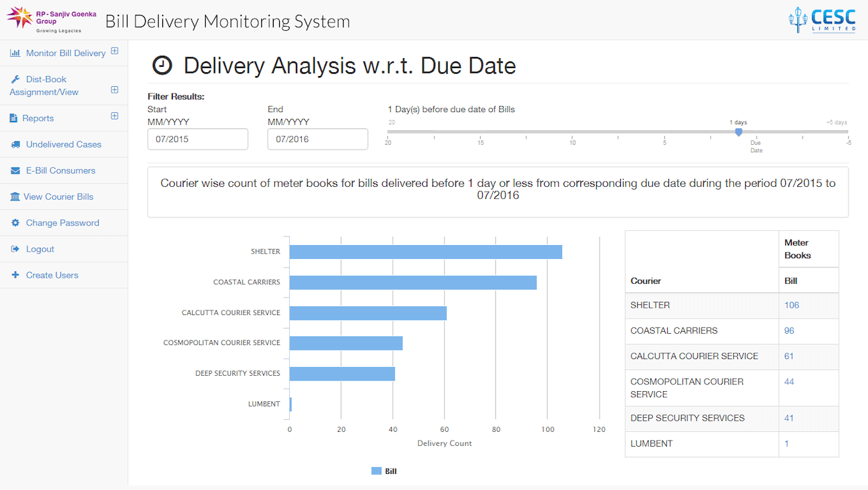Image resolution: width=868 pixels, height=490 pixels.
Task: Open COASTAL CARRIERS' bill count link 96
Action: pos(789,330)
